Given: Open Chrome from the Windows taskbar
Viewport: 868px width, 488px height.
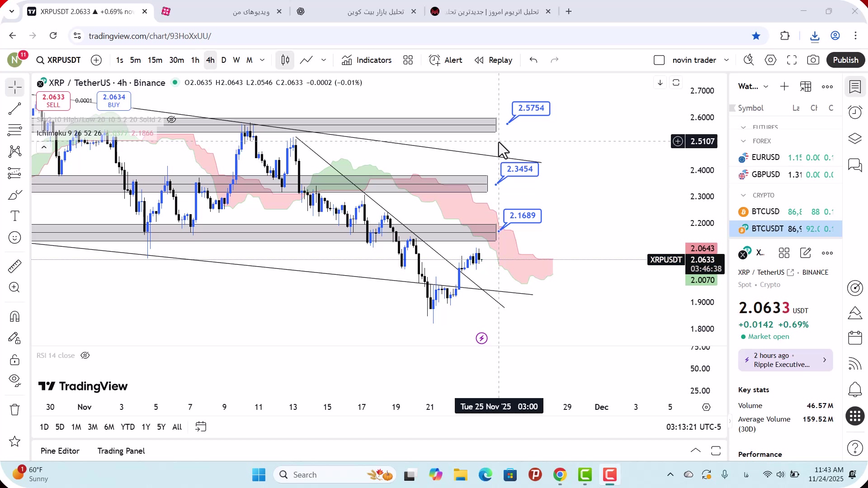Looking at the screenshot, I should click(560, 475).
